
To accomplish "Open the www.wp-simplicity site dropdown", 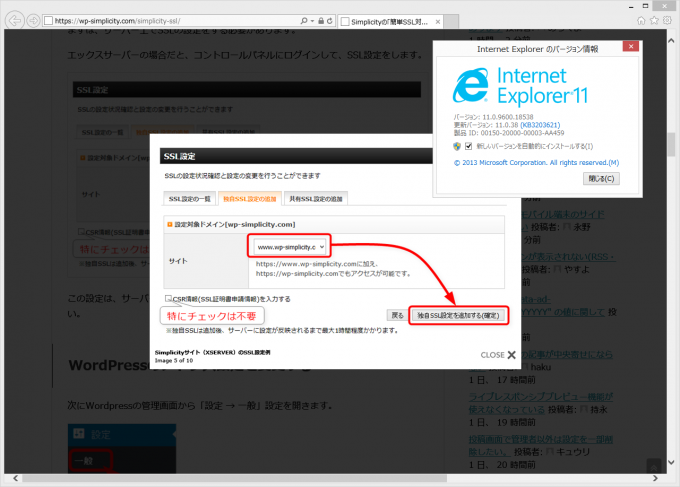I will pos(289,247).
